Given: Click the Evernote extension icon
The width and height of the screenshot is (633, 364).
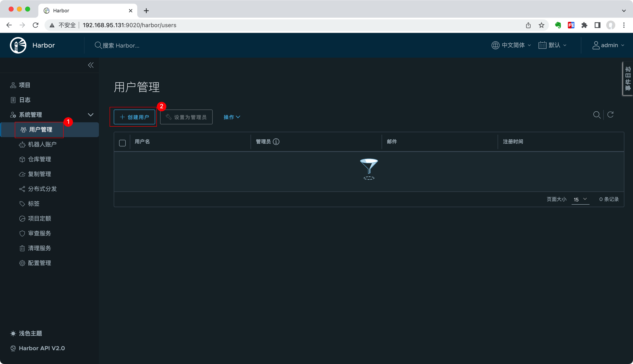Looking at the screenshot, I should click(558, 25).
